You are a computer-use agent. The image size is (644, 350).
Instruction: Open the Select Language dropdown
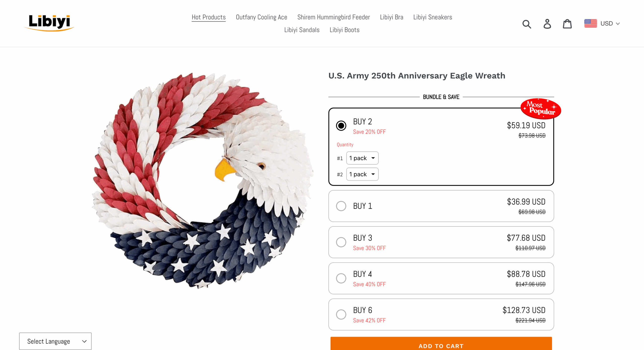coord(55,341)
